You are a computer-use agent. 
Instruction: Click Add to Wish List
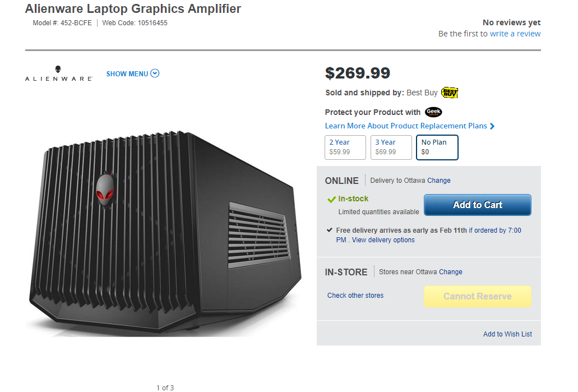pos(507,334)
